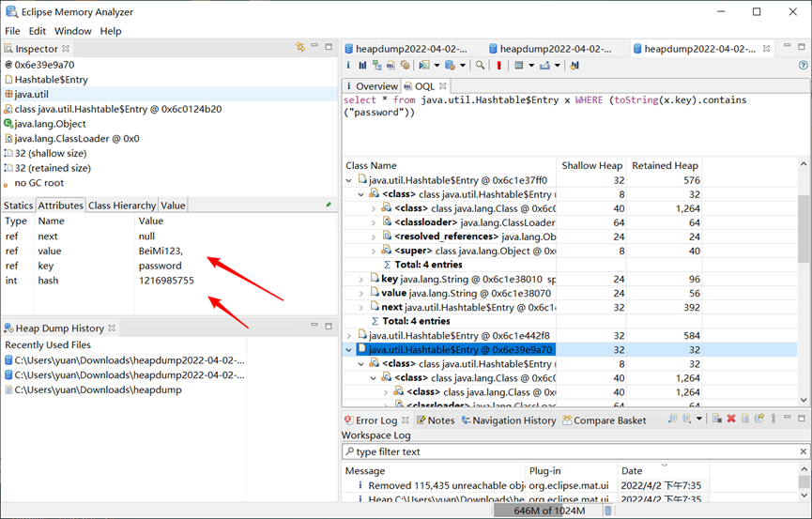Switch to the Value tab in Inspector

(x=173, y=206)
